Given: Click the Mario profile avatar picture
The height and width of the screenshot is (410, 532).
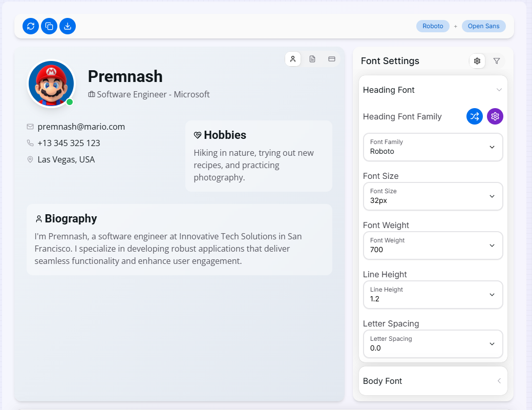Looking at the screenshot, I should [51, 83].
